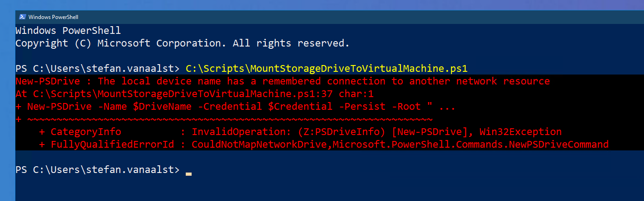Click the Win32Exception word
The width and height of the screenshot is (644, 201).
(520, 132)
